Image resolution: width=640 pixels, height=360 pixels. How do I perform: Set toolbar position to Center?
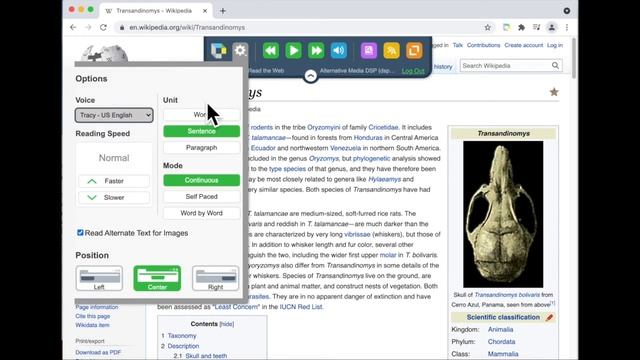(157, 278)
